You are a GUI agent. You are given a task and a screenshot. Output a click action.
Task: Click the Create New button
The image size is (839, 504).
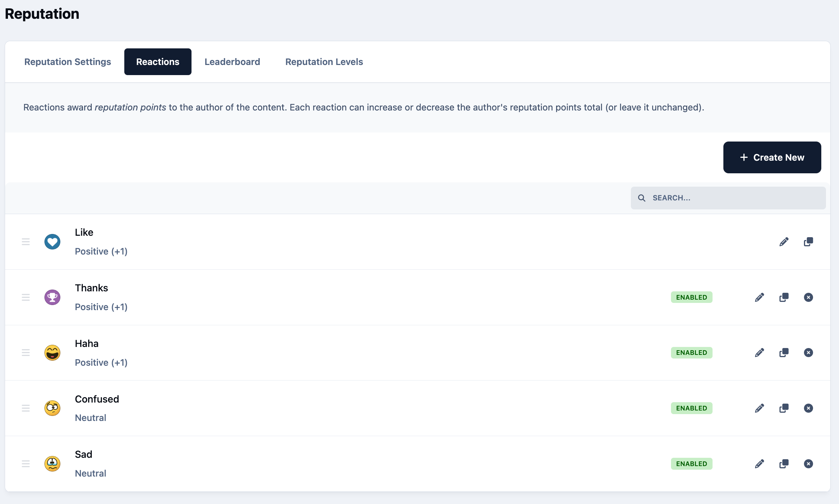[x=772, y=157]
